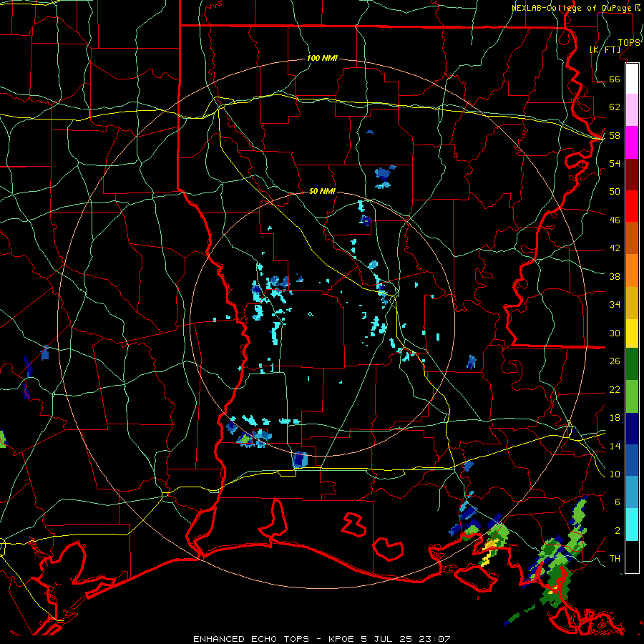Click the "ENHANCED ECHO TOPS" product title

[x=251, y=639]
